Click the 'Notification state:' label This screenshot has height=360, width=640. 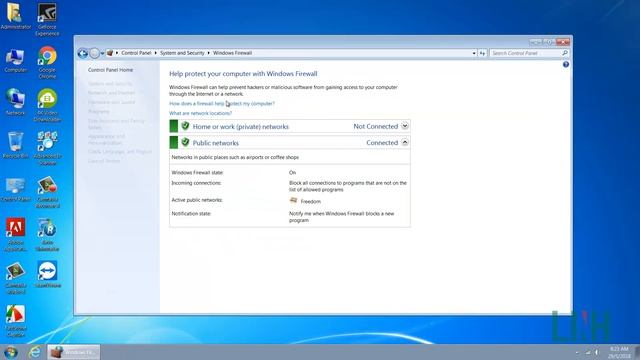191,213
